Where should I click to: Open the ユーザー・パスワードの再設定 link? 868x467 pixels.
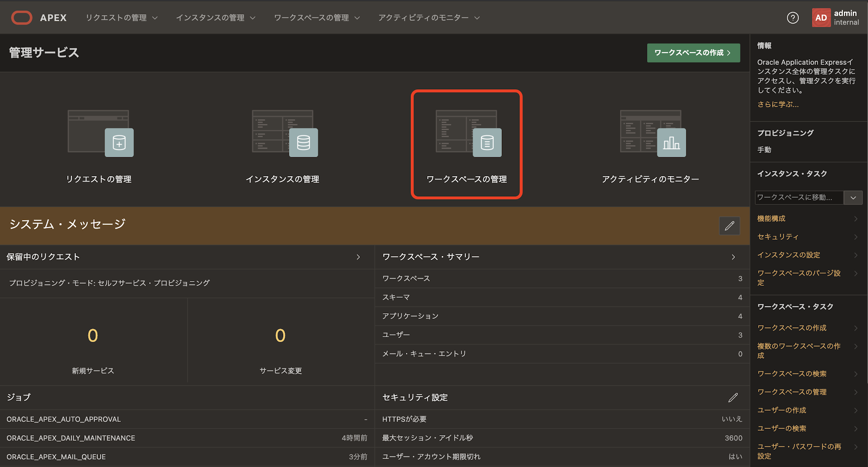pyautogui.click(x=799, y=451)
